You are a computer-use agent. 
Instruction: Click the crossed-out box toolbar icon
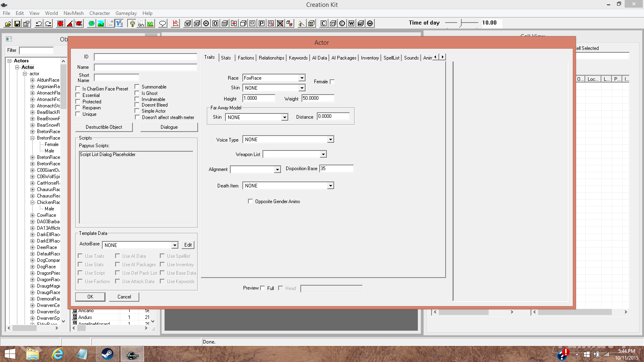(281, 23)
